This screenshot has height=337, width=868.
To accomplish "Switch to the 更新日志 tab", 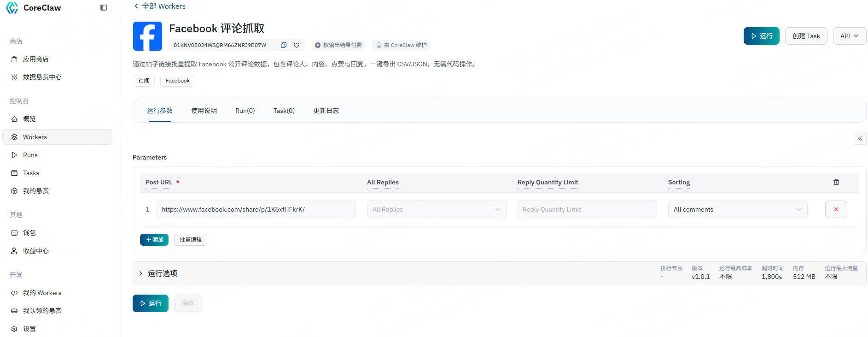I will (x=326, y=111).
